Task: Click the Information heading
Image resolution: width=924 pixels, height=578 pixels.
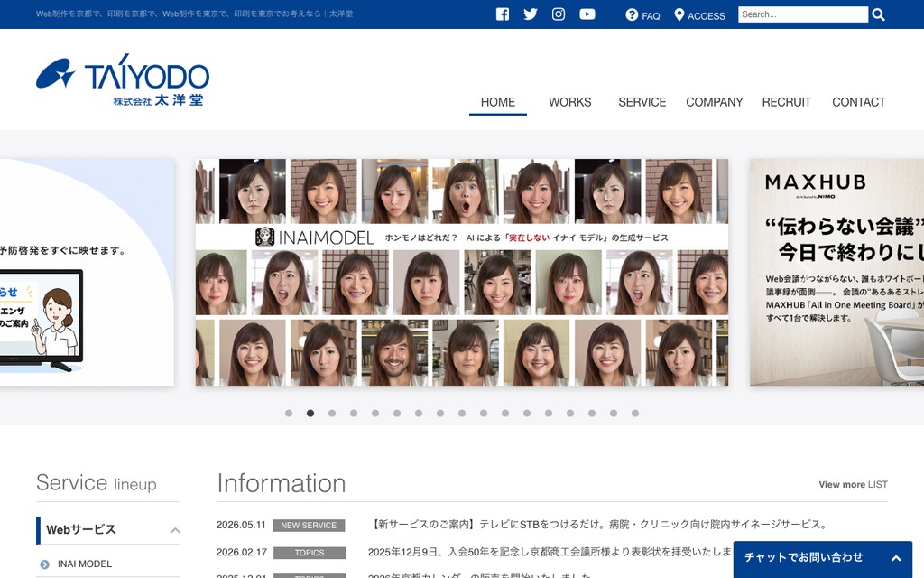Action: click(x=282, y=483)
